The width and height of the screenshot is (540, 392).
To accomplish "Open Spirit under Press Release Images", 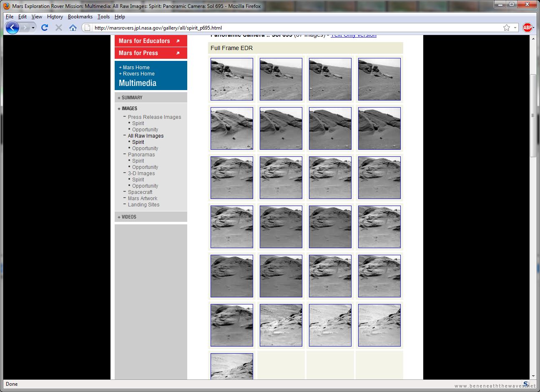I will (138, 123).
